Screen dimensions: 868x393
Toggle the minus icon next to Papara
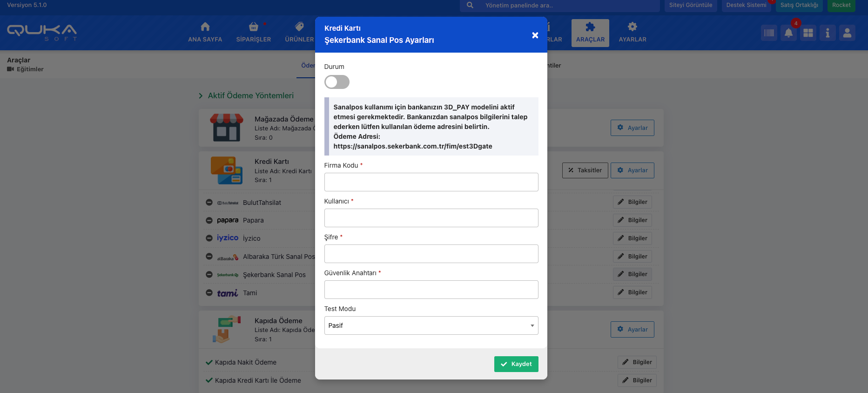click(209, 220)
